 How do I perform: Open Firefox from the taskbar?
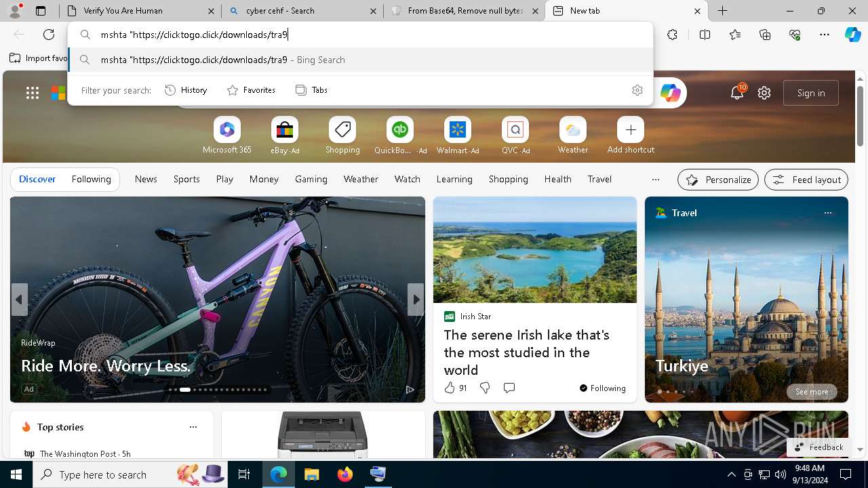[345, 474]
